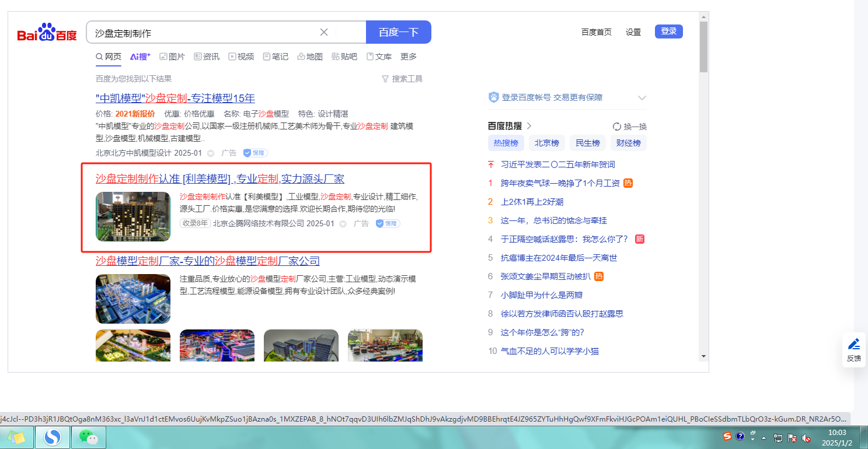Open the Ai搜 tab
Screen dimensions: 868x449
click(x=140, y=57)
